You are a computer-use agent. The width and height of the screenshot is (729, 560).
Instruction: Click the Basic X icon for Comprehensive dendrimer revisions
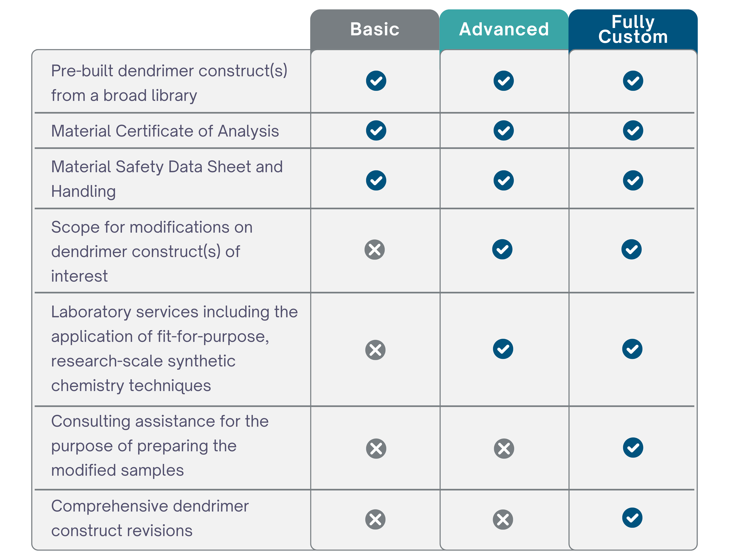375,519
